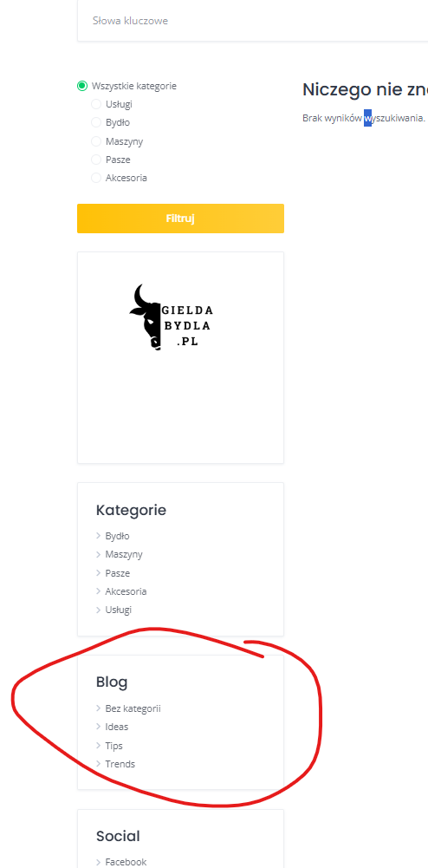Choose the Akcesoria filter radio option
The image size is (428, 868).
coord(96,178)
